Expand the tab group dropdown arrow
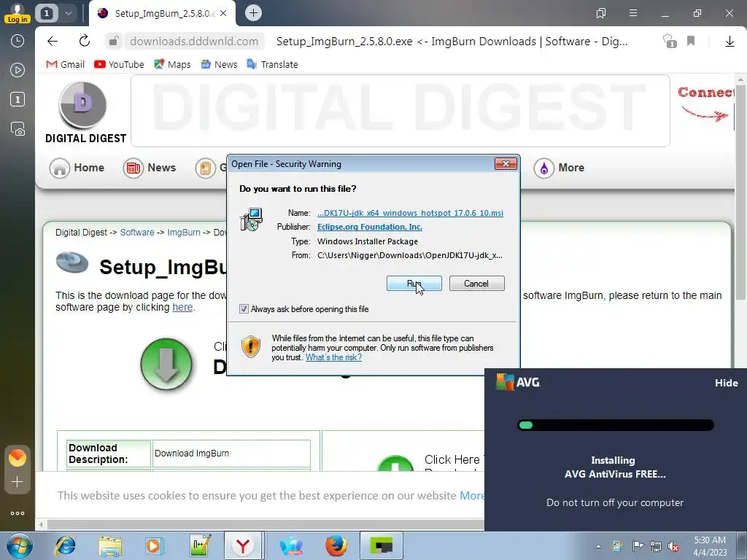Image resolution: width=747 pixels, height=560 pixels. pyautogui.click(x=68, y=13)
